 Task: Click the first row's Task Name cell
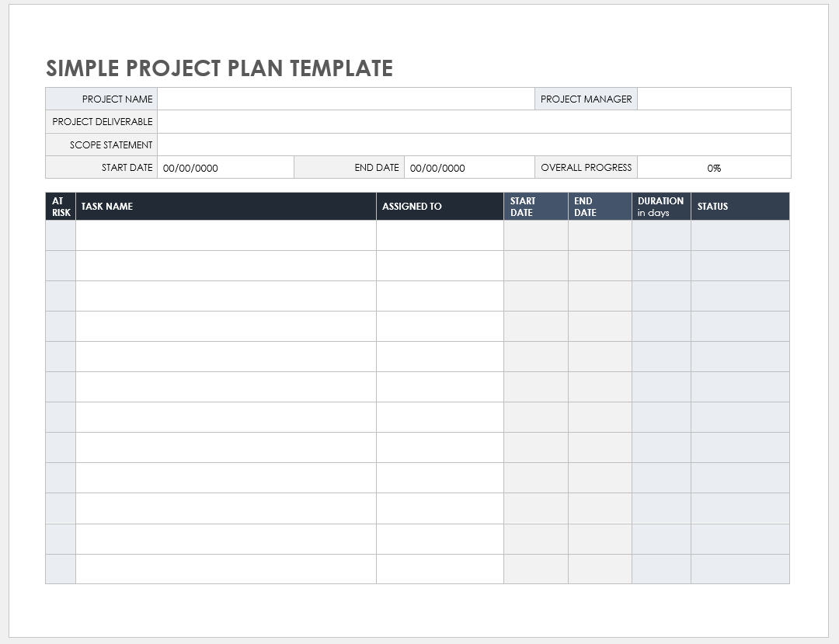click(x=225, y=236)
